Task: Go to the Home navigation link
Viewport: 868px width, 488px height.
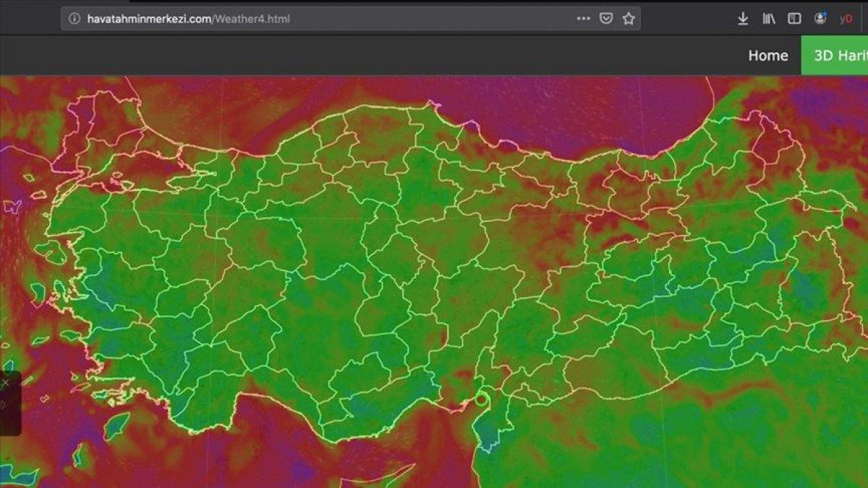Action: pyautogui.click(x=767, y=56)
